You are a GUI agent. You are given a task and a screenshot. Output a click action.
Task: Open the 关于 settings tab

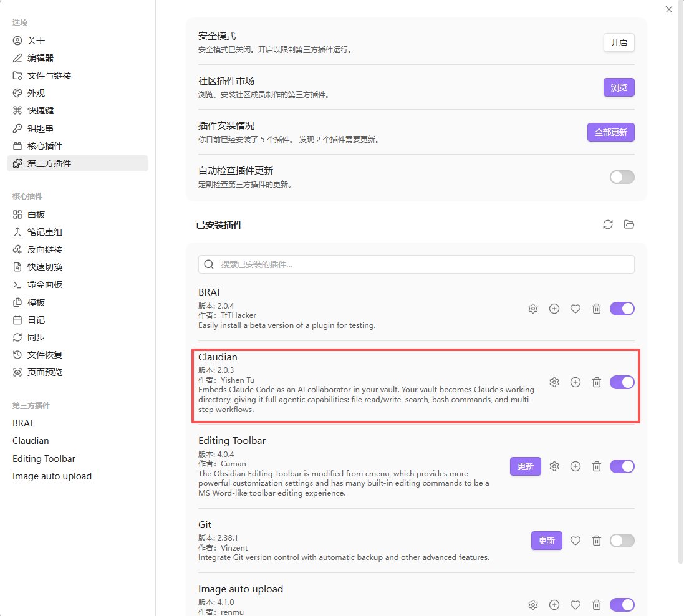click(78, 41)
